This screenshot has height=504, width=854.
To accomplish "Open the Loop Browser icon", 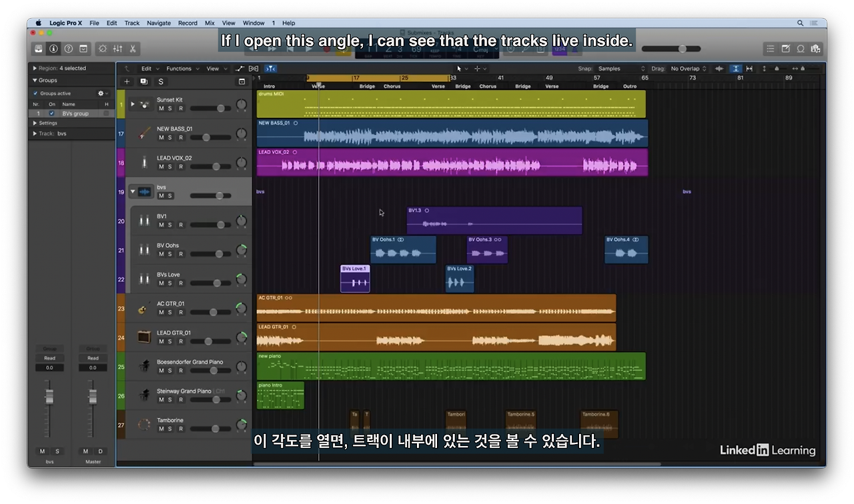I will 801,49.
